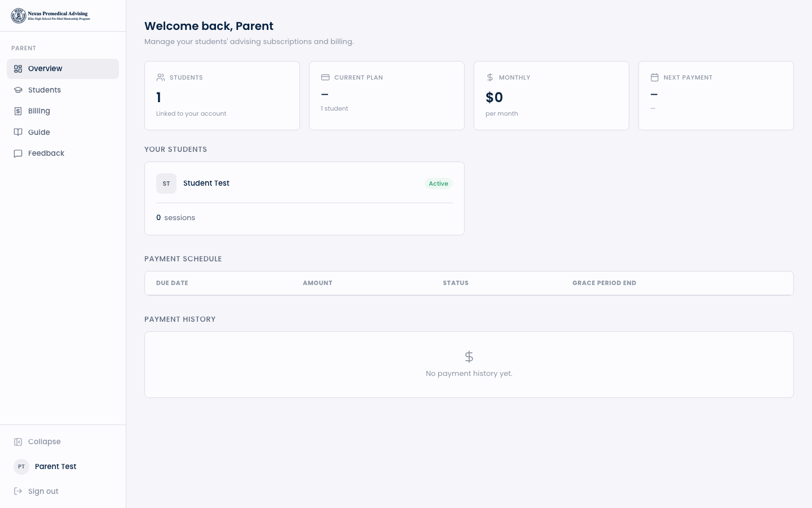Click the Feedback speech bubble icon

pos(18,154)
